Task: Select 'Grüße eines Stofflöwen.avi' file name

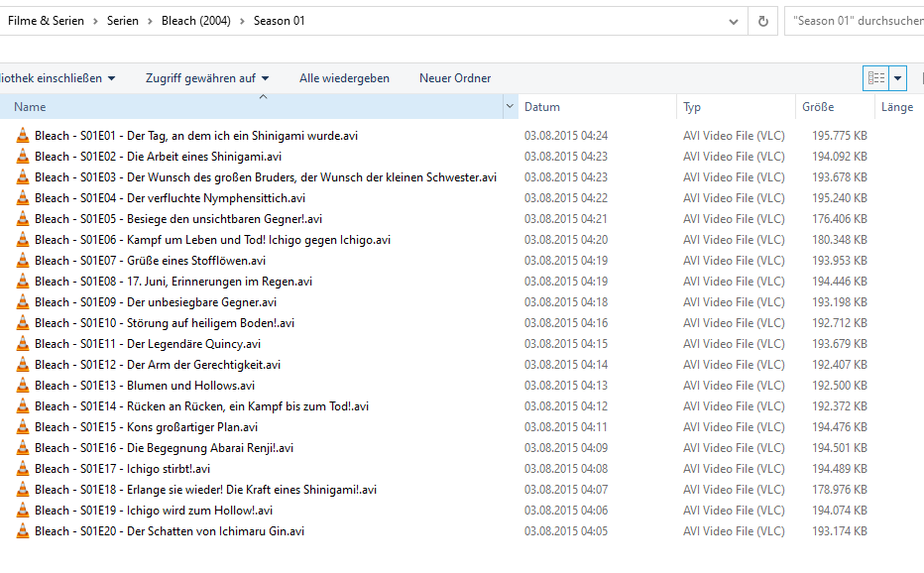Action: click(x=196, y=261)
